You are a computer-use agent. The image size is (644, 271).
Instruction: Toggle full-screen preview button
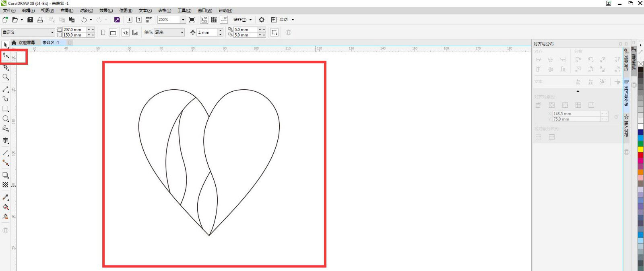click(192, 20)
